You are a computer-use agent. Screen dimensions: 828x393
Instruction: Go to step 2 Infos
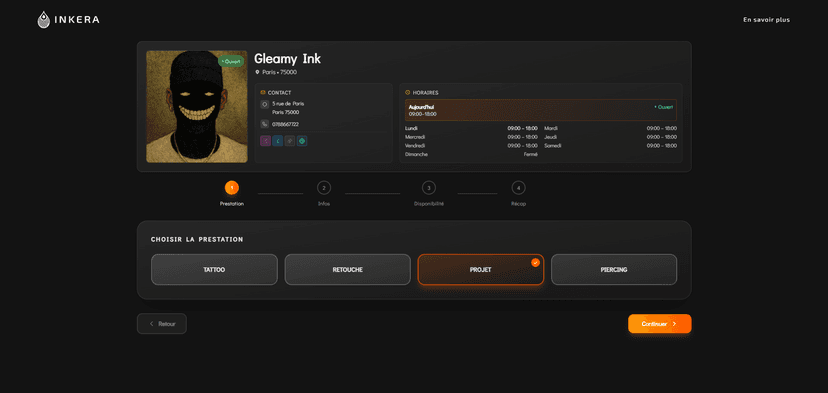tap(324, 188)
